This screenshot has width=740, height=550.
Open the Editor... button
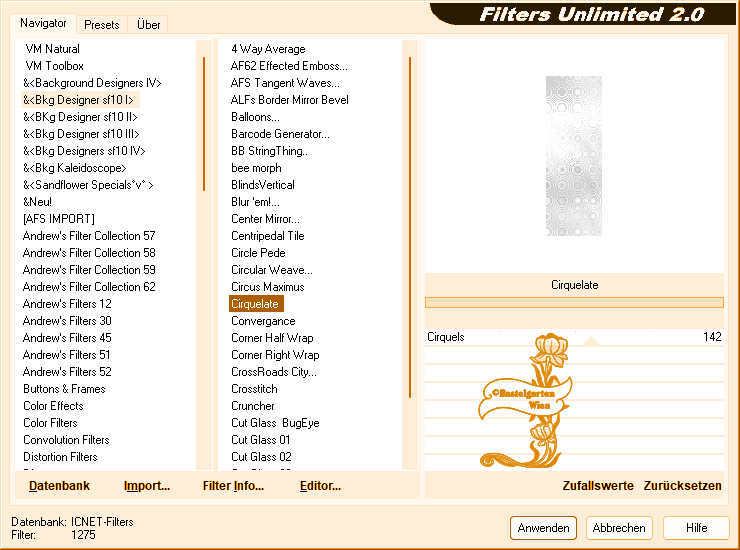[320, 486]
